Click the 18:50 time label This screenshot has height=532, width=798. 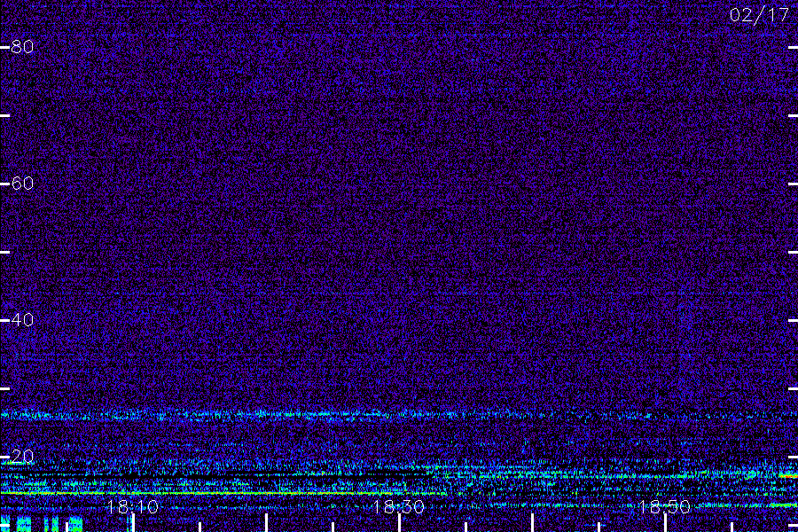click(664, 507)
